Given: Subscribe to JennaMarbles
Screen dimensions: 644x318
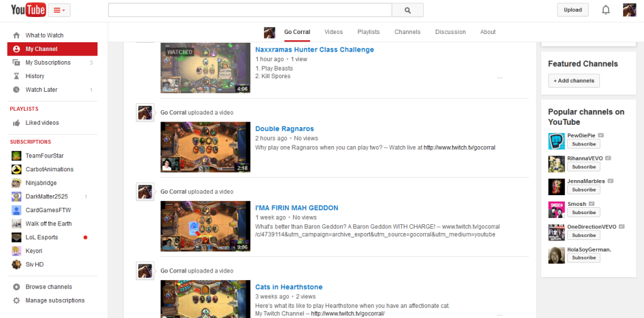Looking at the screenshot, I should [x=584, y=190].
